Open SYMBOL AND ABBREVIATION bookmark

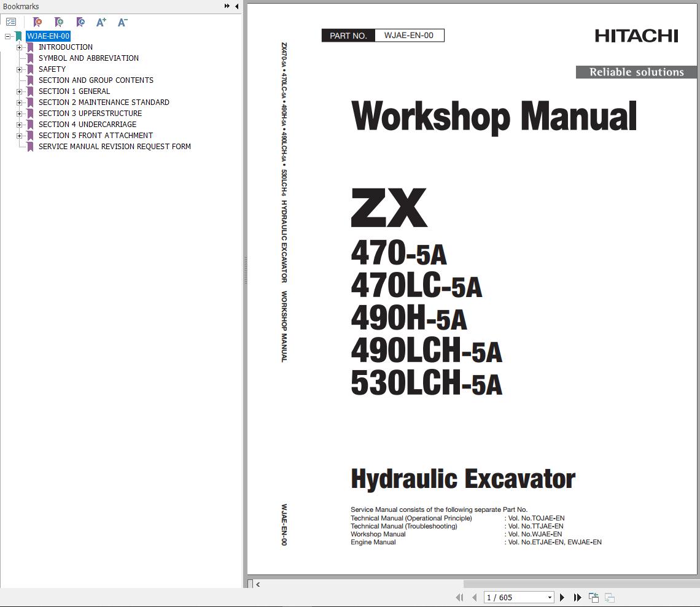[88, 58]
